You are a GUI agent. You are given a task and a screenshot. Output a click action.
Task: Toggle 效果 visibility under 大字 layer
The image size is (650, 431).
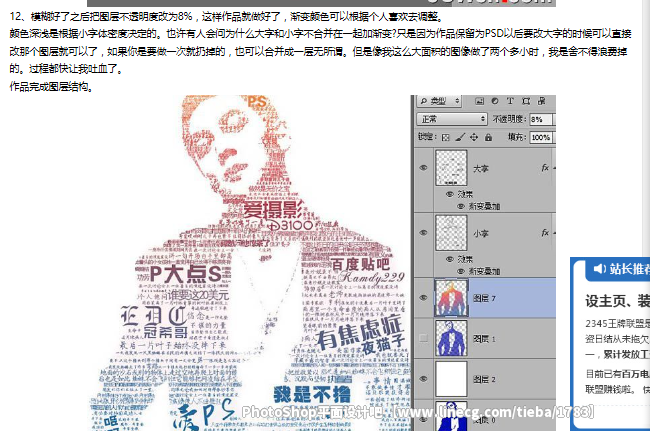450,194
